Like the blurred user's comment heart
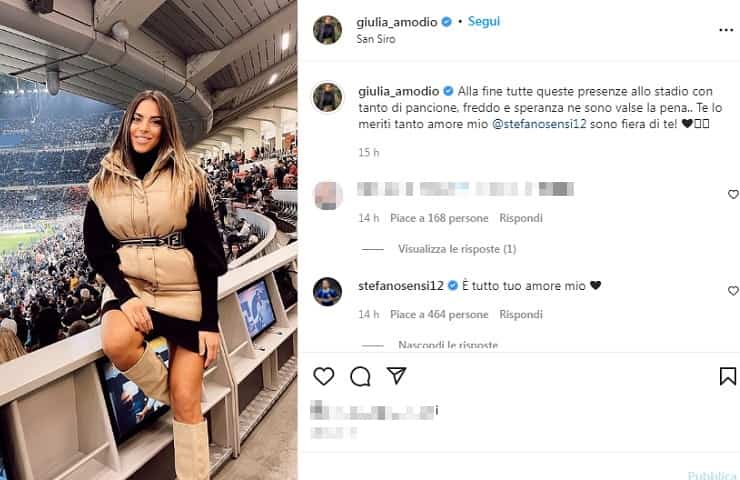The height and width of the screenshot is (480, 740). (733, 194)
